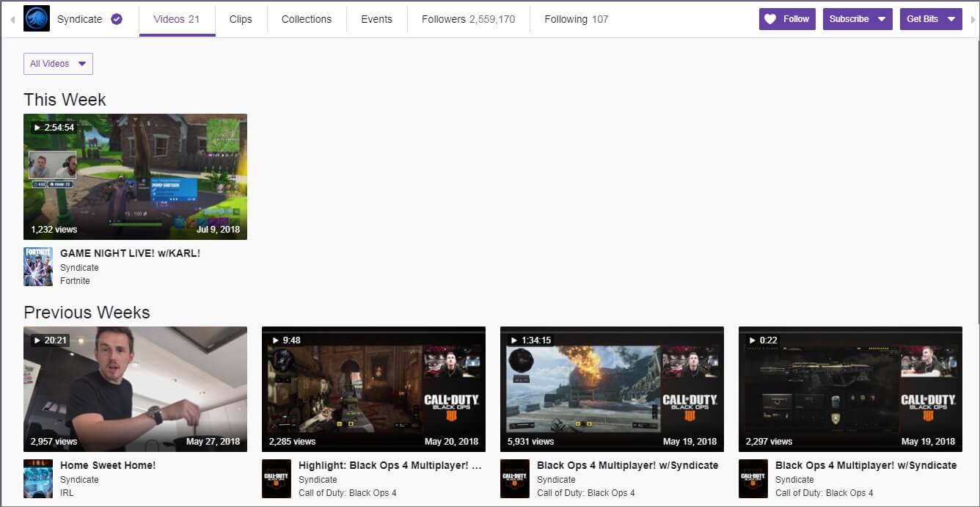980x507 pixels.
Task: Click the 1,232 views label
Action: [x=54, y=230]
